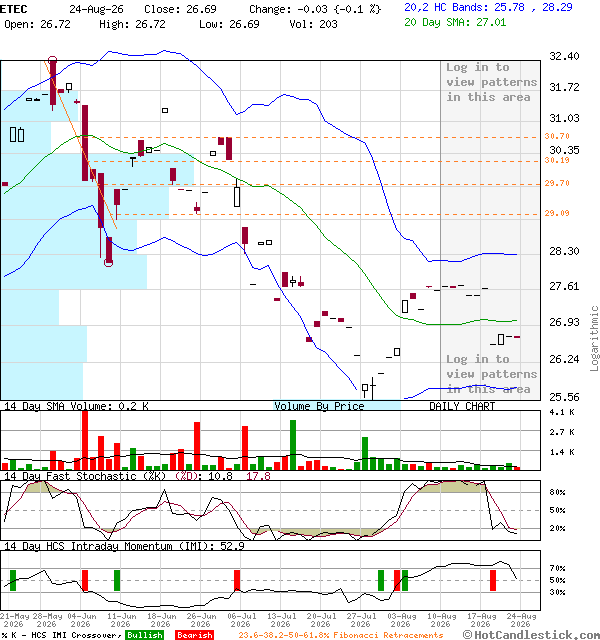Click the Change: -0.03 (-0.1 %) text

[x=315, y=9]
